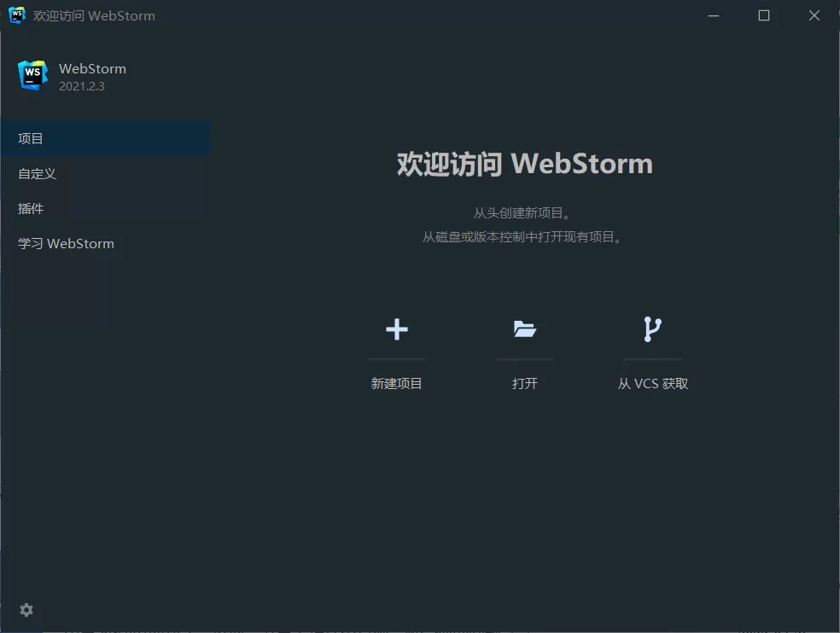This screenshot has height=633, width=840.
Task: Click the New Project plus icon
Action: 397,330
